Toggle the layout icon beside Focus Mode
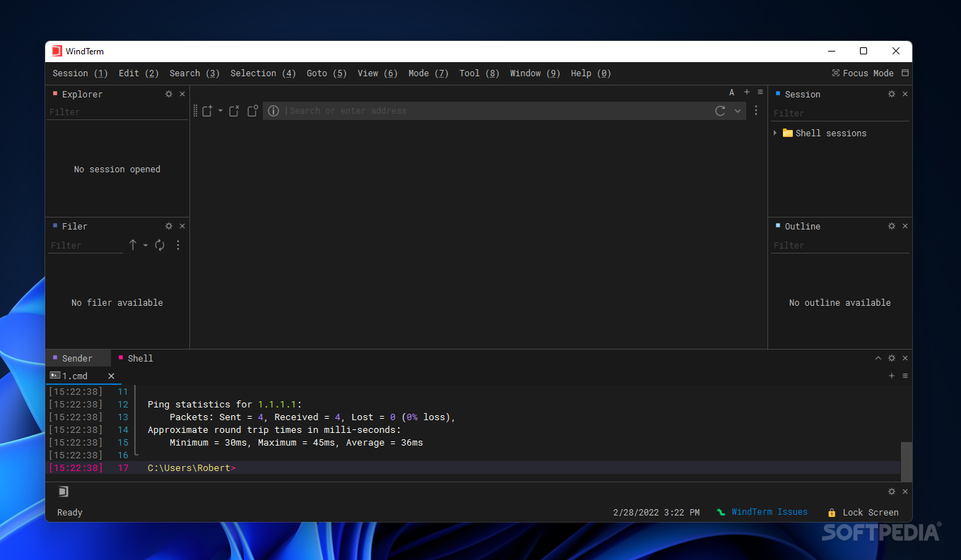 905,73
